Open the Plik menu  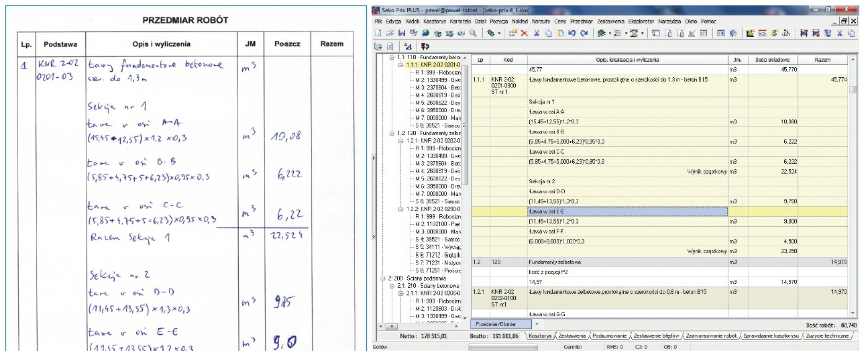378,22
